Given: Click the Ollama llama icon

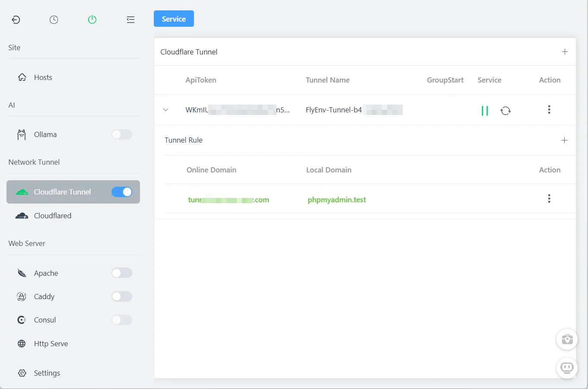Looking at the screenshot, I should click(x=21, y=134).
